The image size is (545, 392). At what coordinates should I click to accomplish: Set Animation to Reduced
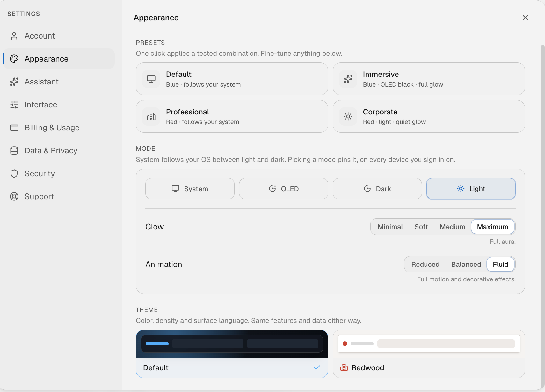coord(425,265)
